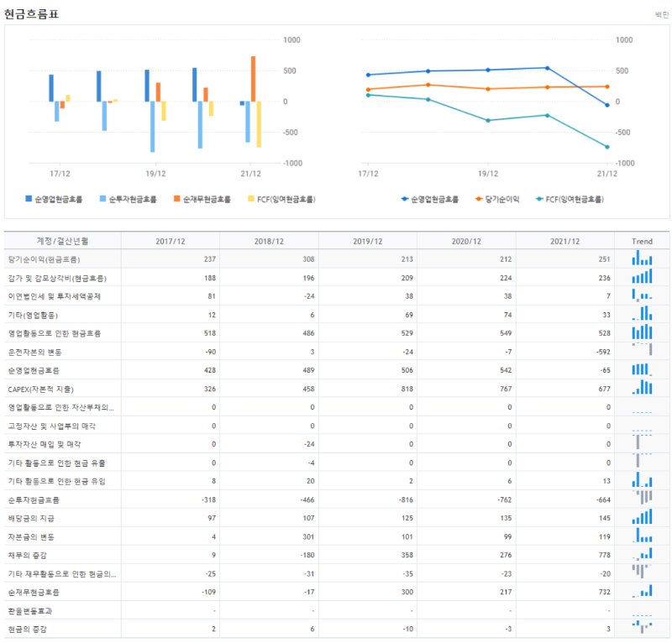Viewport: 672px width, 643px height.
Task: Select the 순투자현금흐름 table row label
Action: coord(34,500)
